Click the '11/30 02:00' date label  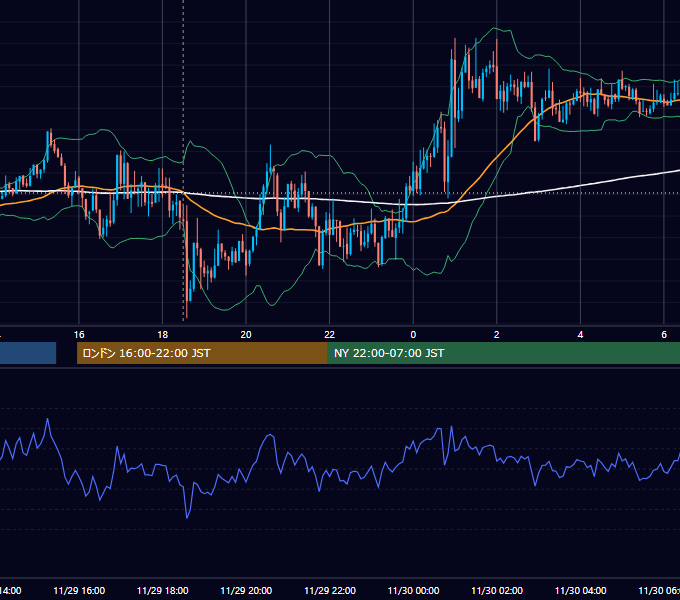point(497,591)
